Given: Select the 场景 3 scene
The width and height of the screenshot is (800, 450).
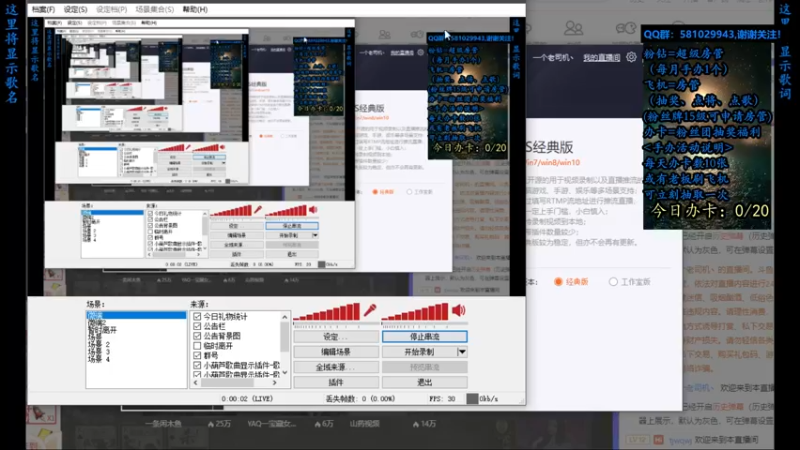Looking at the screenshot, I should (x=98, y=352).
